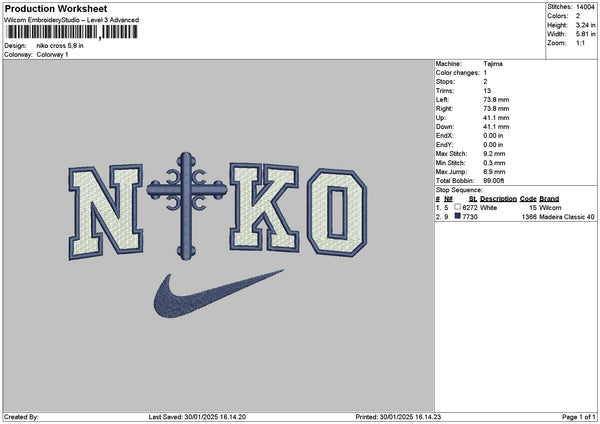Click the 'Color changes:' label

[x=457, y=73]
